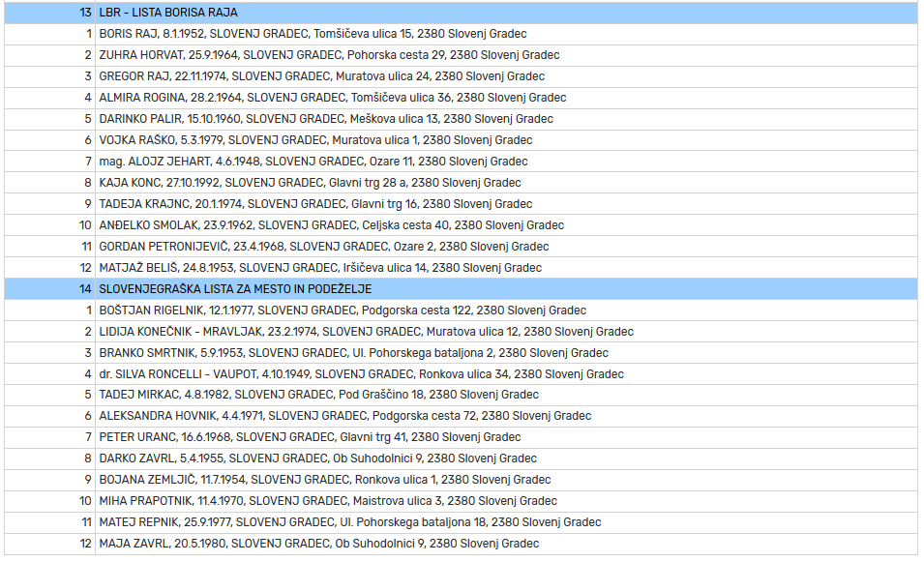
Task: Click list number 14 in the blue header
Action: 85,288
